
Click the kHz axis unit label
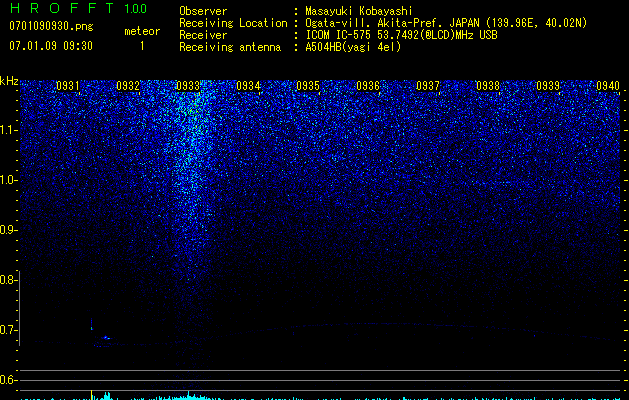[9, 82]
